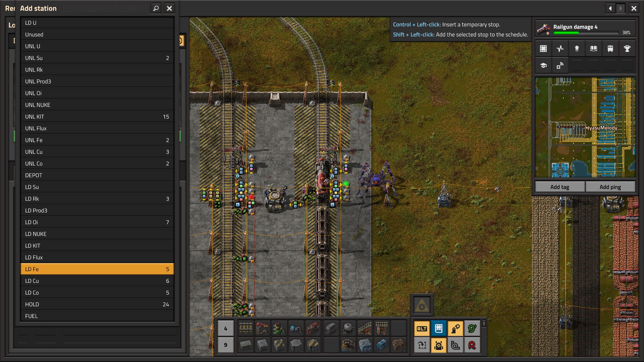This screenshot has height=362, width=644.
Task: Choose station UNL Flux
Action: click(97, 128)
